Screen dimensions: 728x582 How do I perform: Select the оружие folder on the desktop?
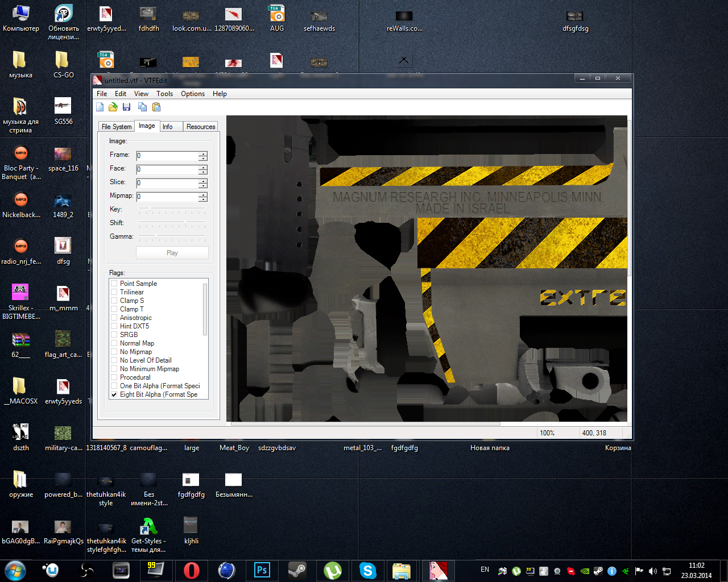[x=21, y=484]
